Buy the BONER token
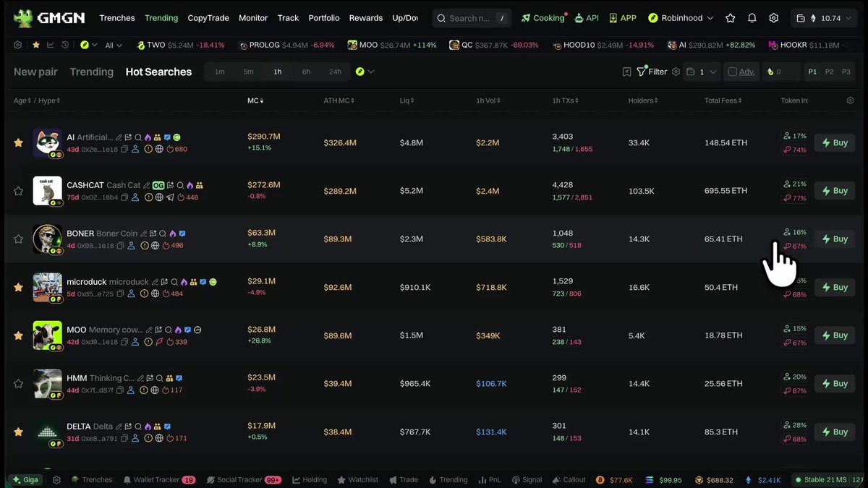868x488 pixels. pos(834,239)
